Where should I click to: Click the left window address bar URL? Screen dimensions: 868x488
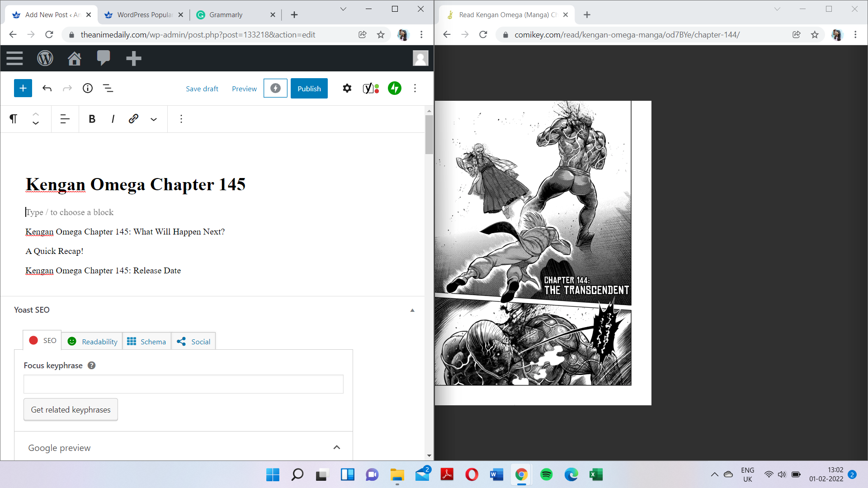[x=198, y=35]
